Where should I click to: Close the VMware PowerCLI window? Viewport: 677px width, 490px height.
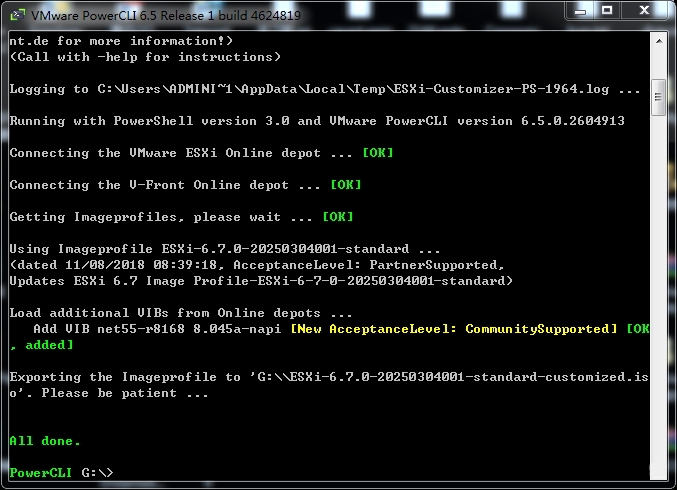click(x=645, y=13)
